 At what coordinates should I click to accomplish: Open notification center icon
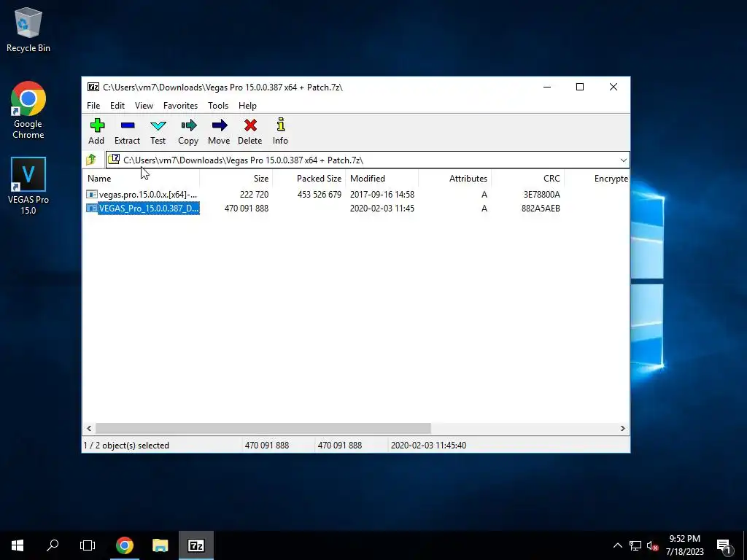(x=724, y=545)
